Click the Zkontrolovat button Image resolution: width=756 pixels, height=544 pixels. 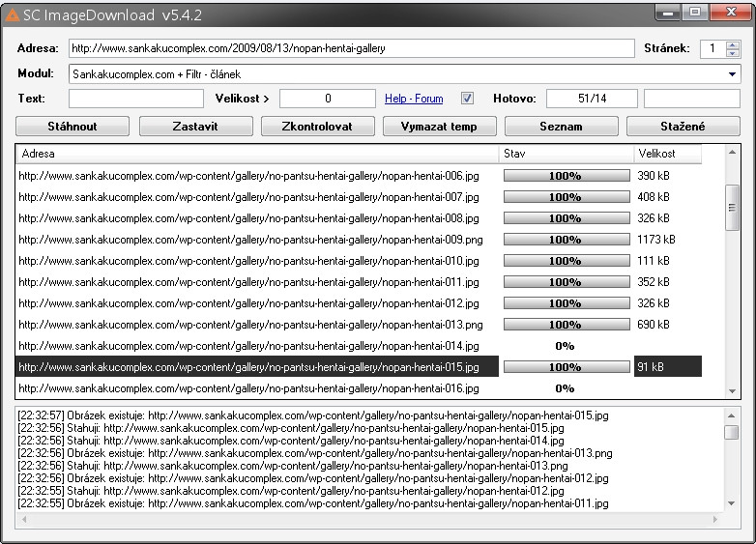317,127
